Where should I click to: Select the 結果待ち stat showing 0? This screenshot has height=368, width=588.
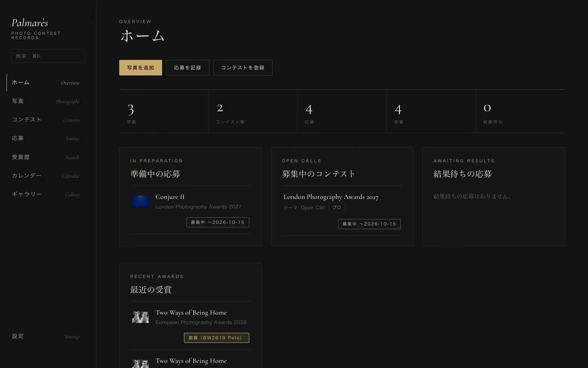click(521, 111)
